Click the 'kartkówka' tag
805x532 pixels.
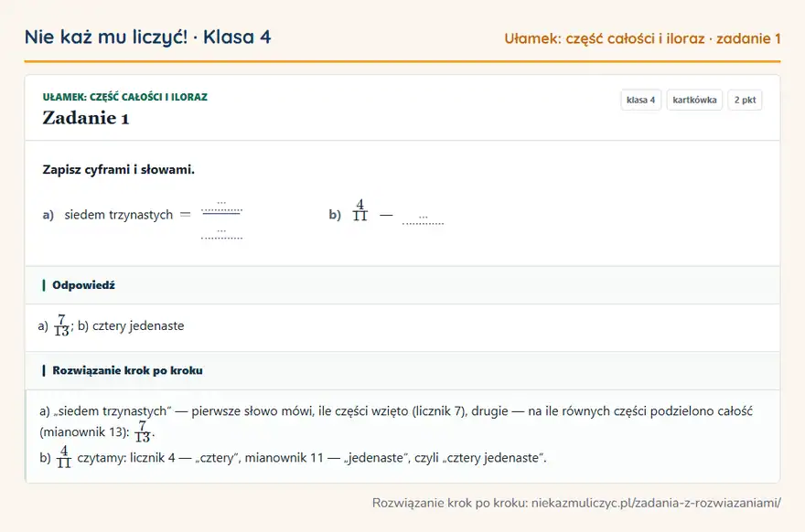(694, 100)
